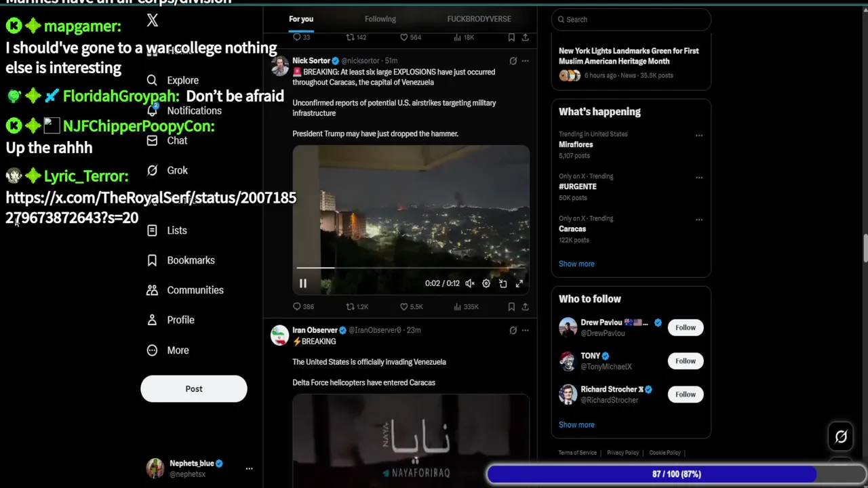
Task: Open Nephets.blue account avatar
Action: 155,468
